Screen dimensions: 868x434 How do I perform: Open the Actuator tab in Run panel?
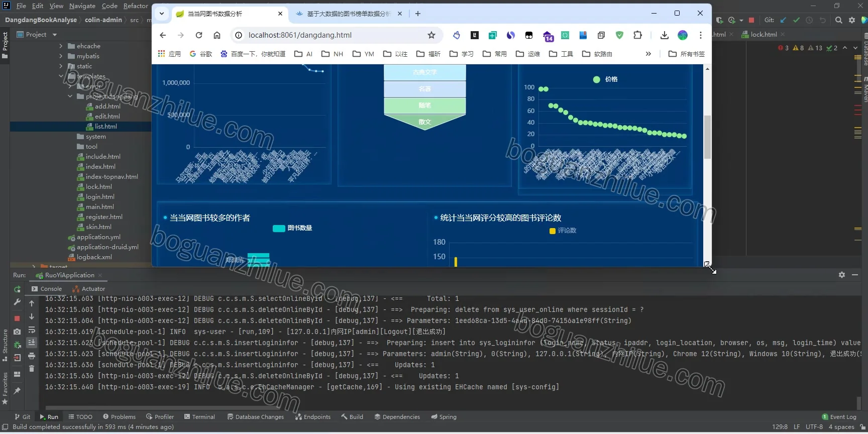89,289
